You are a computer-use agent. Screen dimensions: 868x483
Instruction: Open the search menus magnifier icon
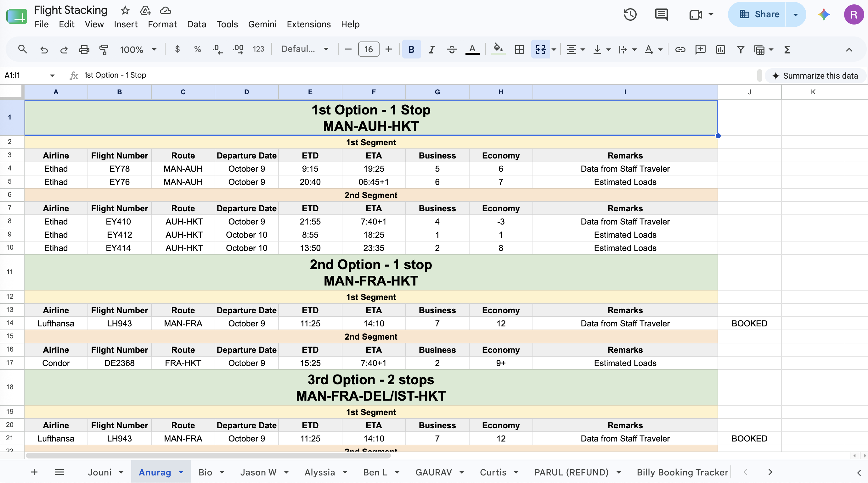(x=22, y=49)
